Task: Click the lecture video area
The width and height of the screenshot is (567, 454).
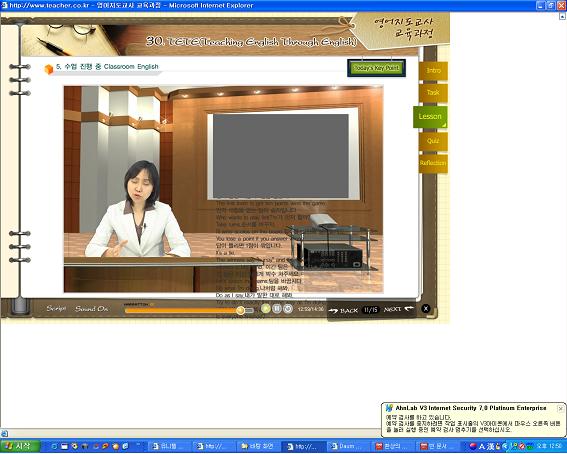Action: coord(223,189)
